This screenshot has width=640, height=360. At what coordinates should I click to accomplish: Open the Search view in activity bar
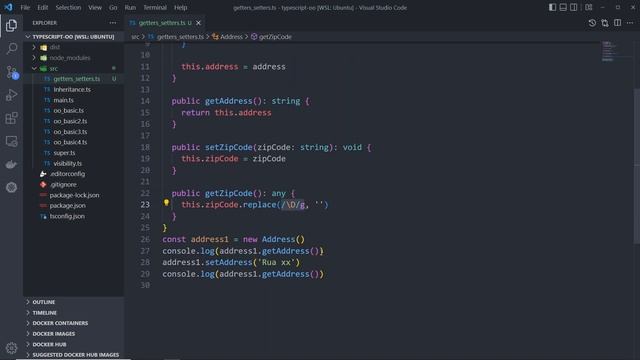(11, 49)
